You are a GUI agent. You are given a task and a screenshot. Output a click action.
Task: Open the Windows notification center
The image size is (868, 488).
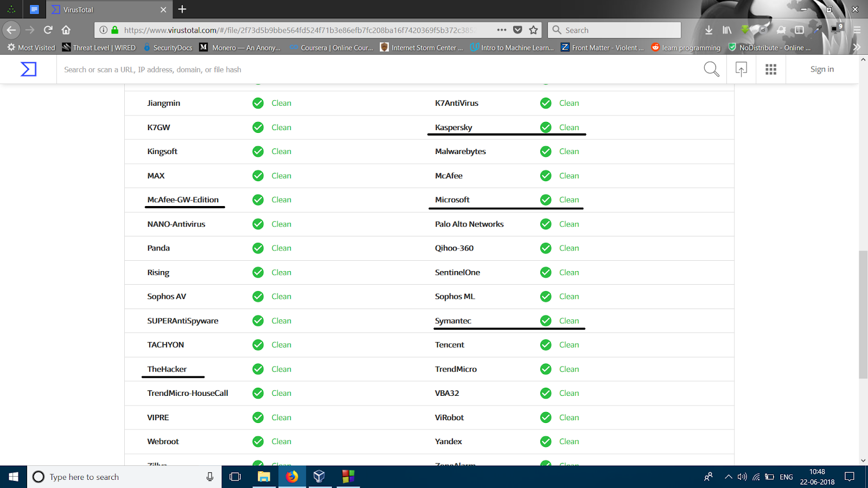click(850, 477)
